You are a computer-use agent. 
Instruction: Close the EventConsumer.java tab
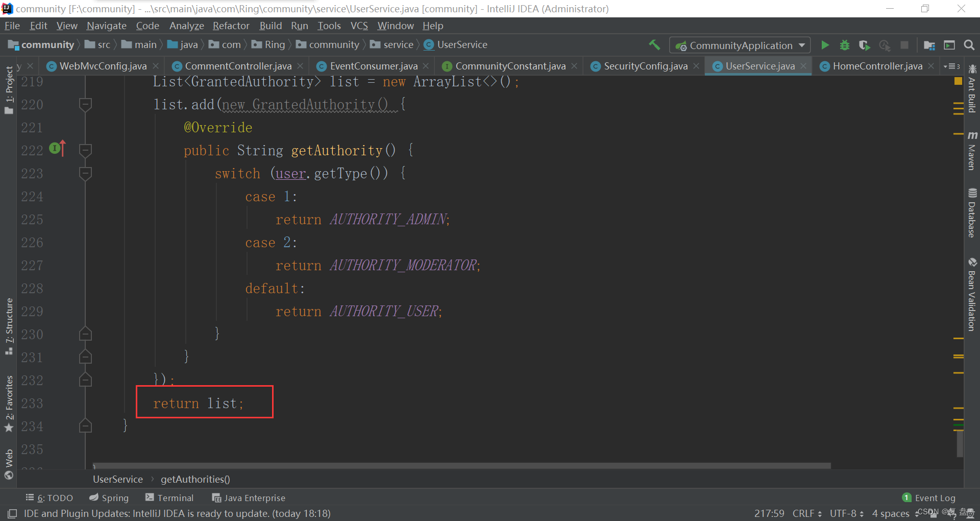pos(426,66)
